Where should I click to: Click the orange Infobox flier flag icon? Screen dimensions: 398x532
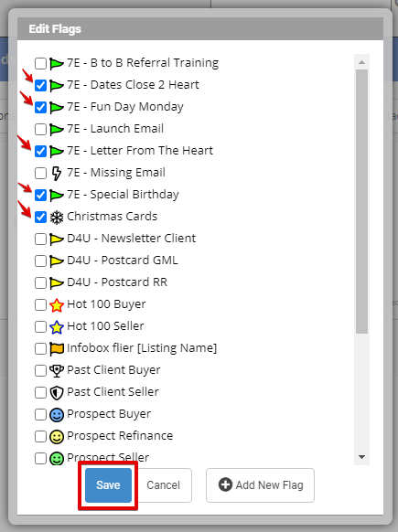[x=57, y=349]
